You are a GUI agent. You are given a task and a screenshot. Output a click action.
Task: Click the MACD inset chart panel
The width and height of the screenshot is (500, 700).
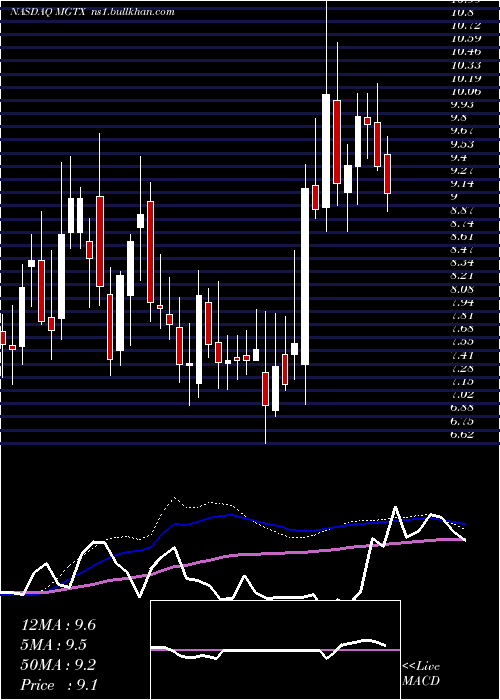[x=275, y=650]
